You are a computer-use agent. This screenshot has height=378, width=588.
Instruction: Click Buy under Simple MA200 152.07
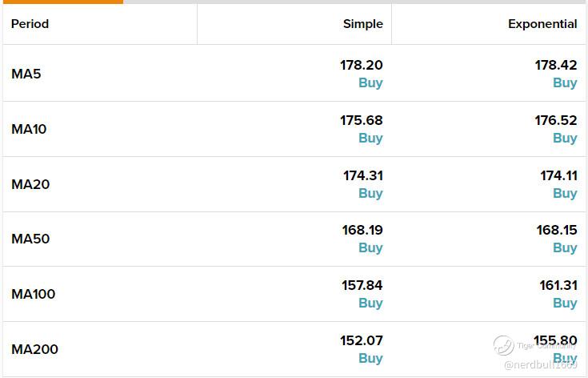tap(370, 358)
